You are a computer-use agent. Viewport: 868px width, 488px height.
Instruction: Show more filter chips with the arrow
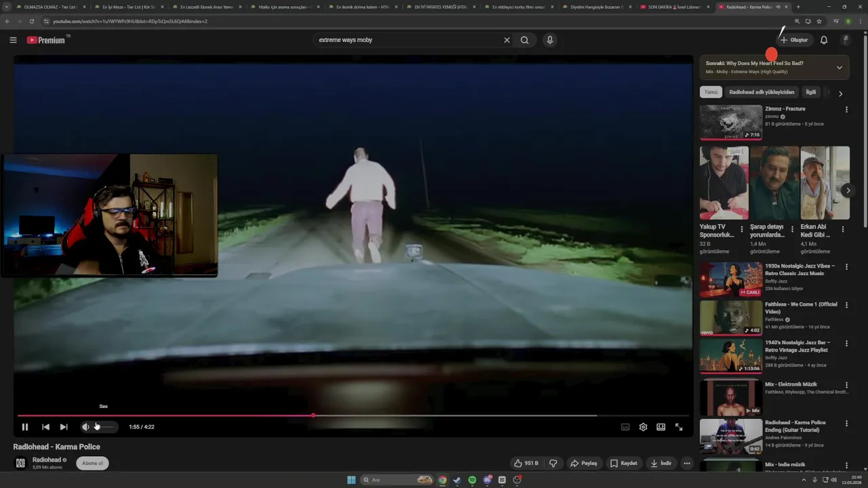(x=840, y=94)
